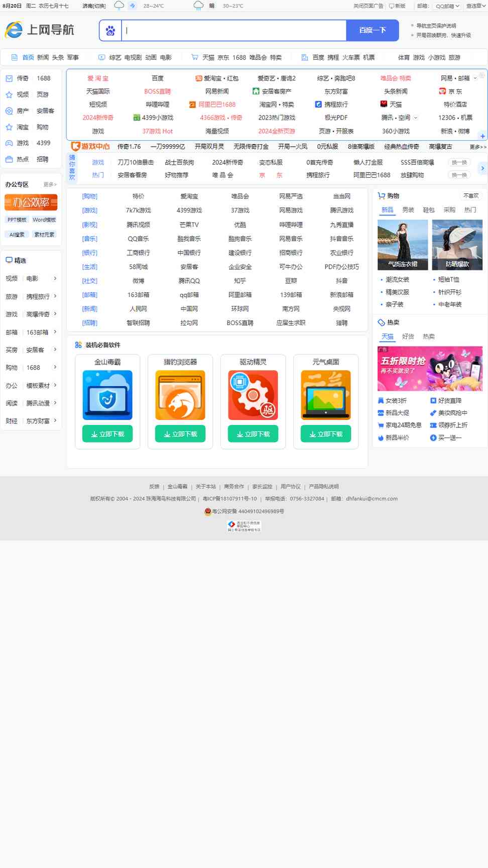Select the 鞋包 shopping tab

tap(429, 210)
